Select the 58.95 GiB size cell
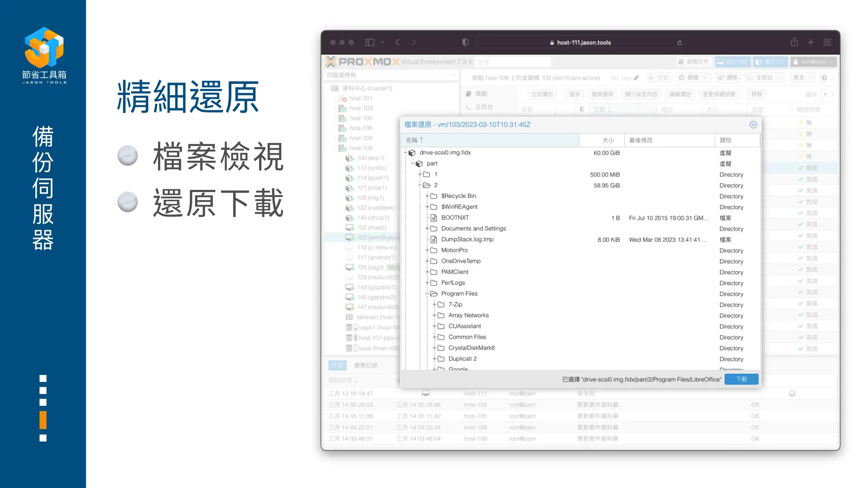 click(x=606, y=186)
